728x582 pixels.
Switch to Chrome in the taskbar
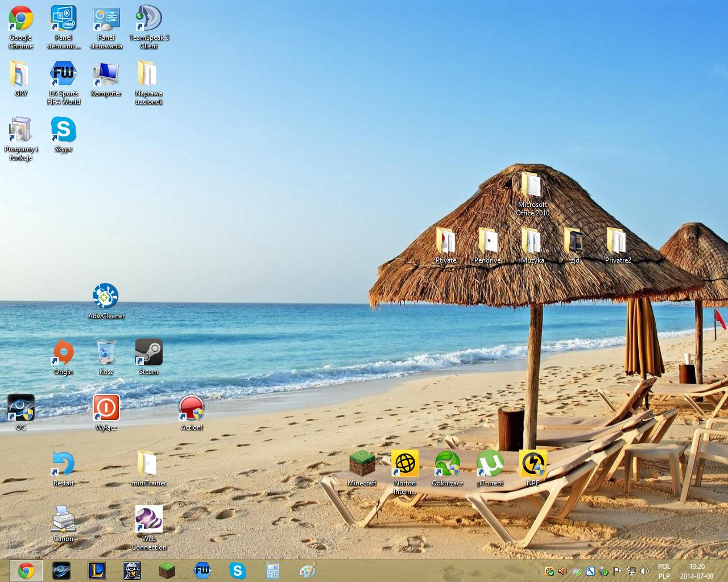tap(26, 571)
